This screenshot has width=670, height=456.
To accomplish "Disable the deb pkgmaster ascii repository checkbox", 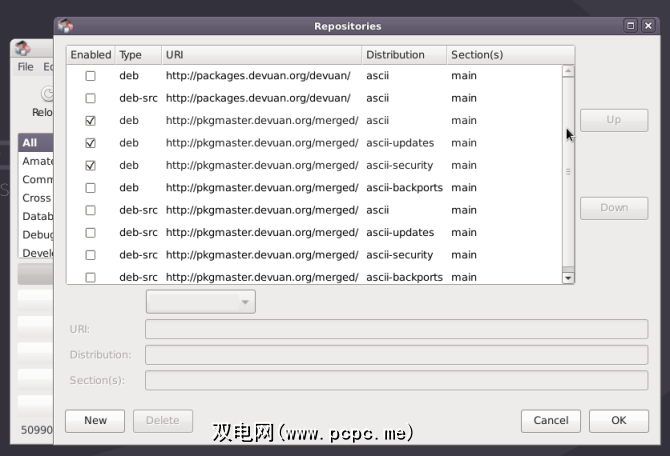I will (x=90, y=121).
